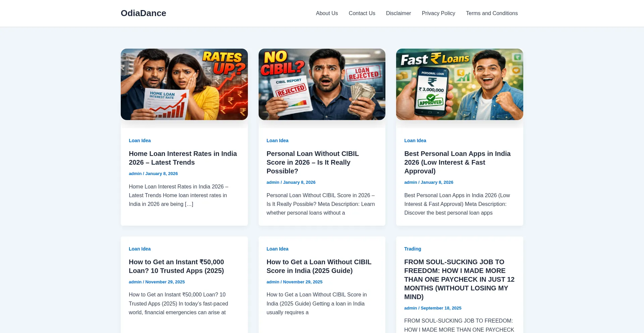Open Personal Loan Without CIBIL Score article
Image resolution: width=644 pixels, height=333 pixels.
click(x=312, y=162)
